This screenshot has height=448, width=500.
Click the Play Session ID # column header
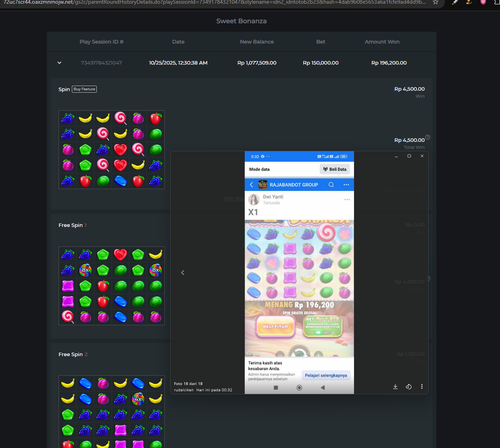pyautogui.click(x=101, y=42)
